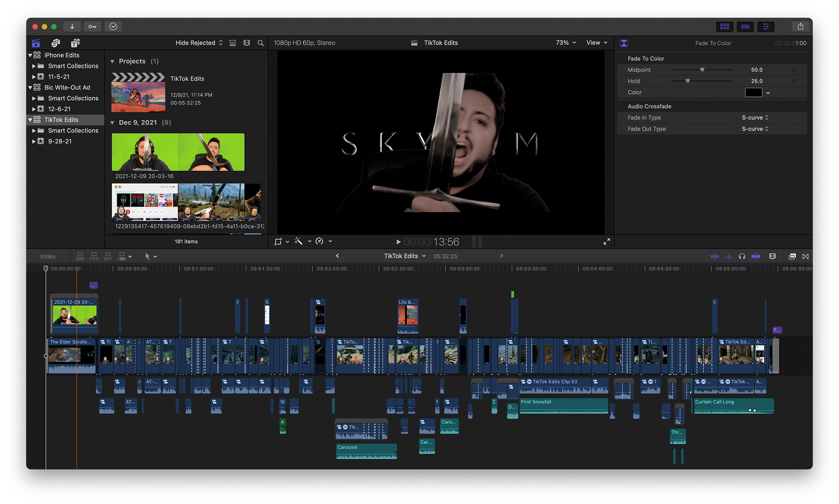Screen dimensions: 839x504
Task: Click the Fade To Color swatch
Action: point(753,92)
